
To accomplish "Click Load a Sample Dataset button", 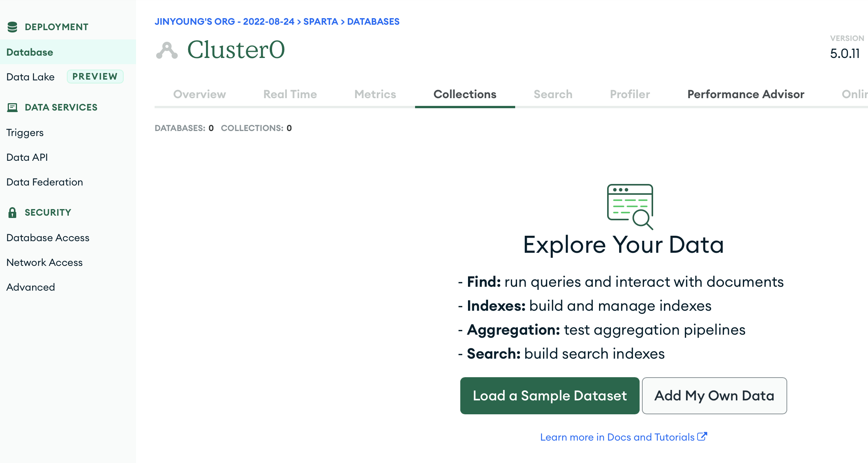I will click(x=550, y=396).
